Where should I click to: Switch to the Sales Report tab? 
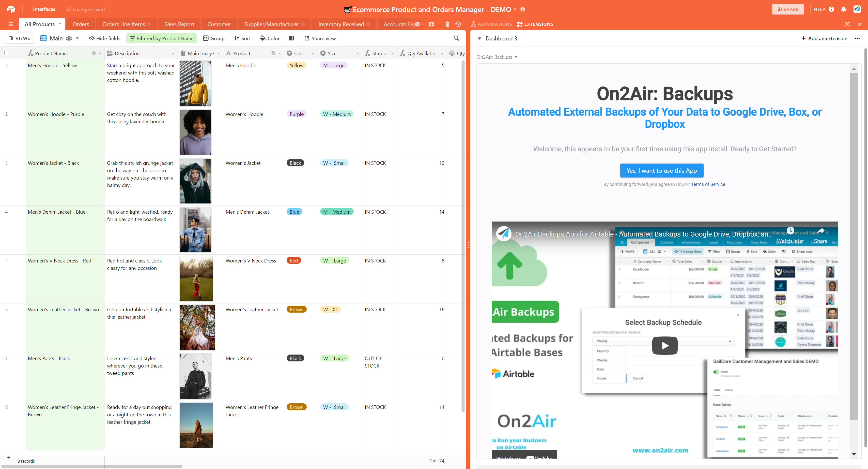[179, 24]
